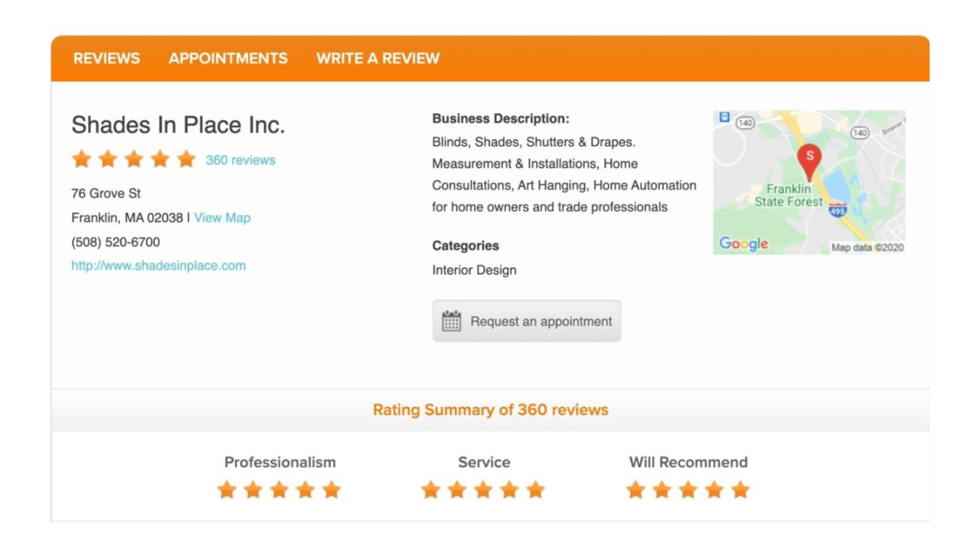
Task: Select the REVIEWS tab
Action: point(106,58)
